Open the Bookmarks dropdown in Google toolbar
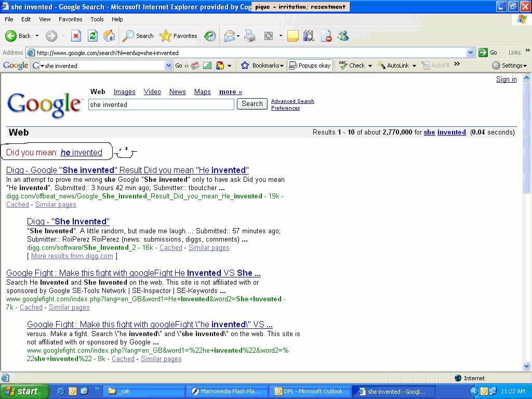The width and height of the screenshot is (532, 399). (x=262, y=65)
